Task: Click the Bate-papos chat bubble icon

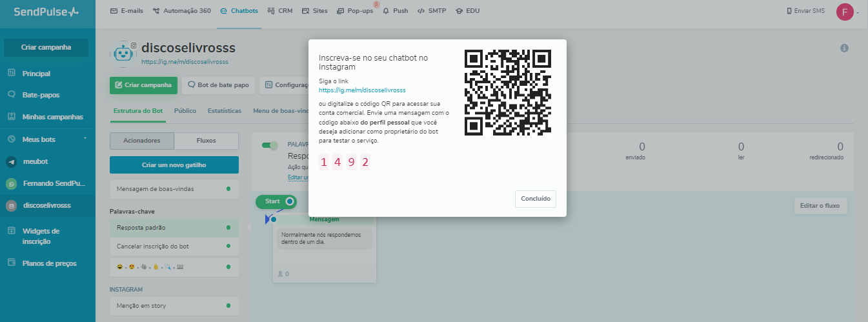Action: pos(11,94)
